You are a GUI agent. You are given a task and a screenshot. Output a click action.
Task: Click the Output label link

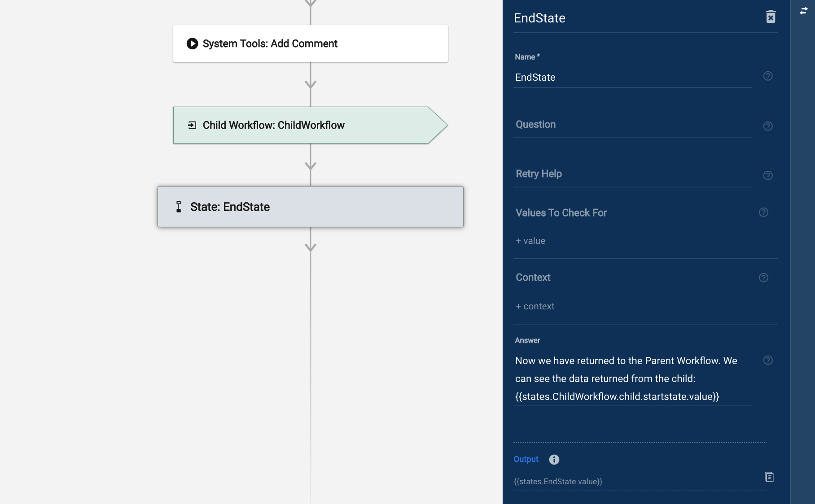click(526, 459)
